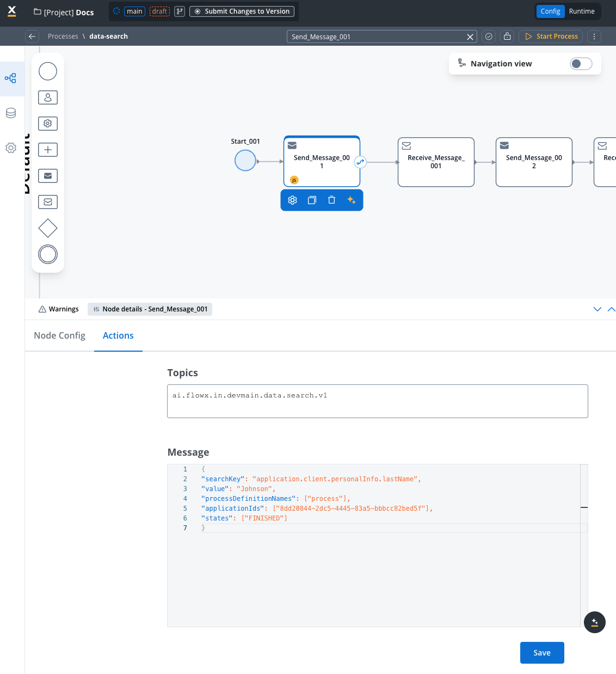Open the [Project] Docs project label
Viewport: 616px width, 674px height.
64,13
